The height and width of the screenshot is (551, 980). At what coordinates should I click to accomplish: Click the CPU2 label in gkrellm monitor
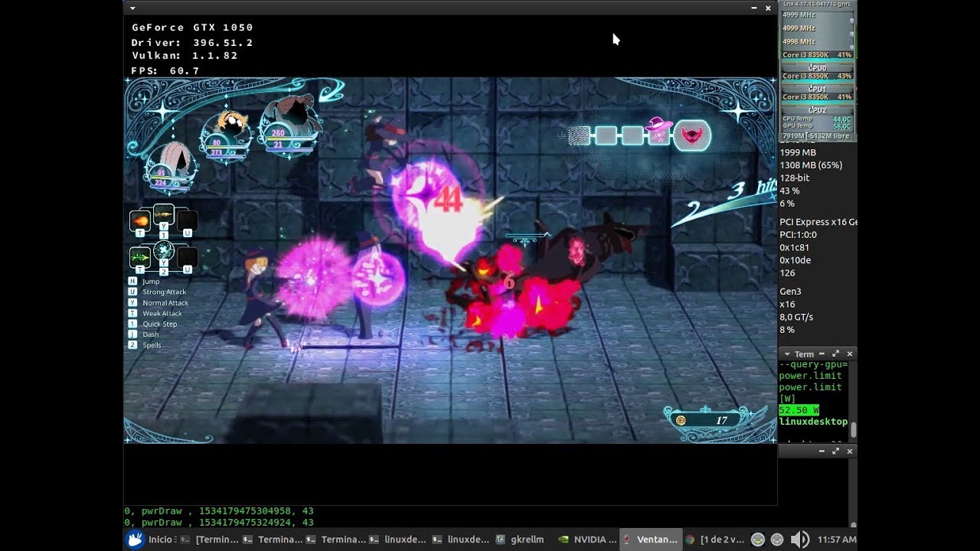(x=818, y=110)
